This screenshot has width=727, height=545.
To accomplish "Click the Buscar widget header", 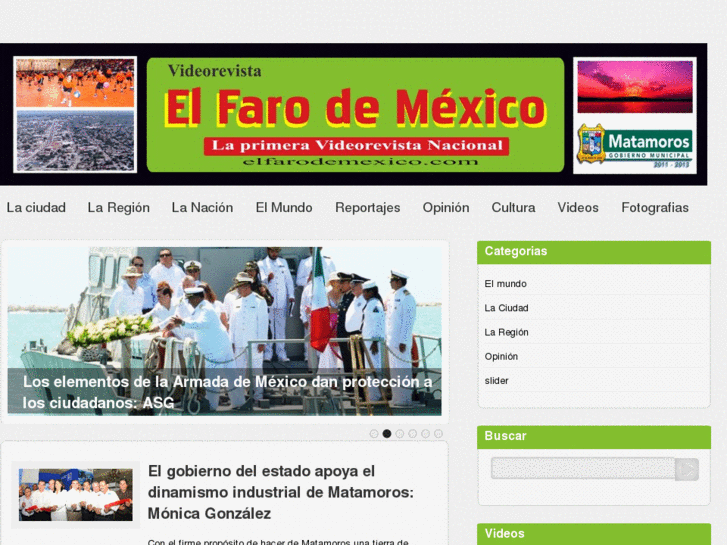I will pyautogui.click(x=594, y=436).
